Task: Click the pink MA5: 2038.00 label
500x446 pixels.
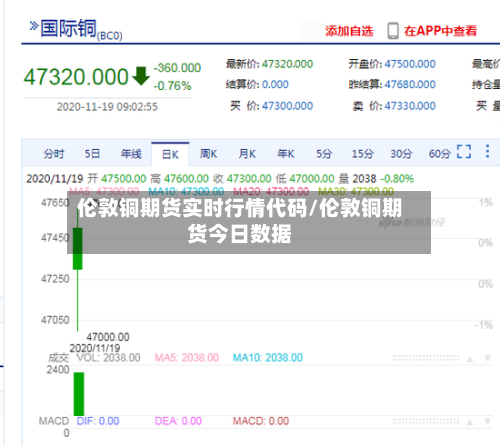Action: 187,358
